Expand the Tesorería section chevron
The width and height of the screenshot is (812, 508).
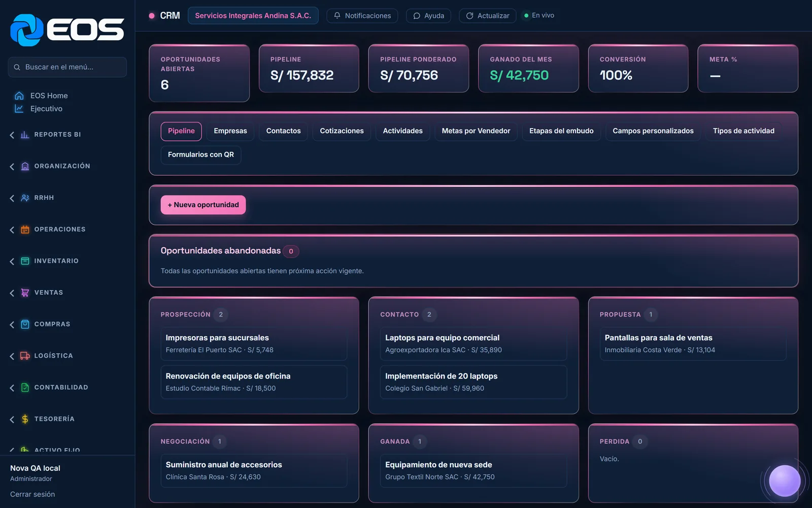[12, 420]
